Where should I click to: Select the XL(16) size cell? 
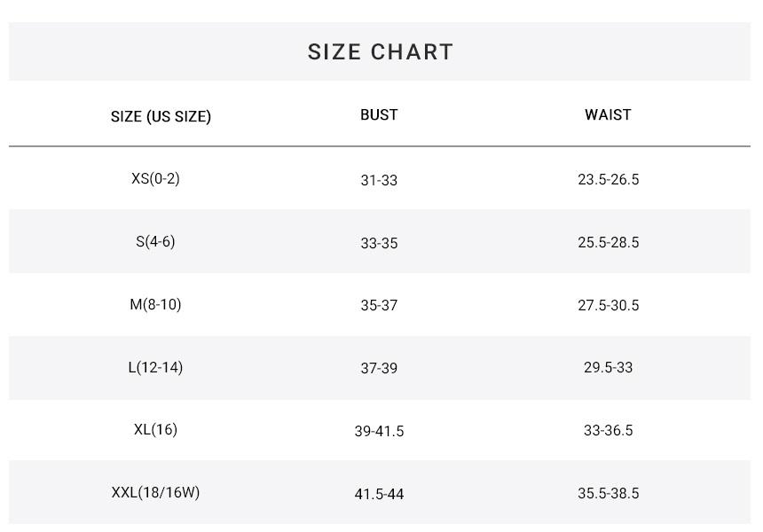(x=155, y=430)
